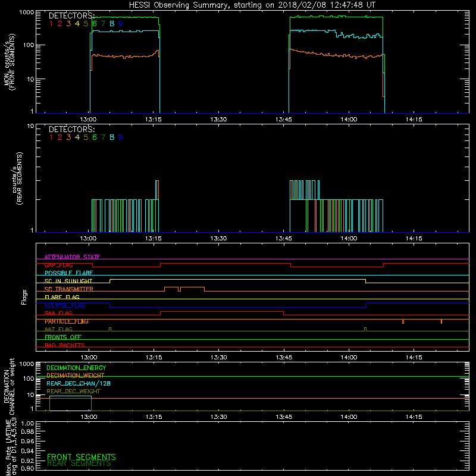Click the 1.00 livetime axis value
This screenshot has height=476, width=476.
pos(27,424)
